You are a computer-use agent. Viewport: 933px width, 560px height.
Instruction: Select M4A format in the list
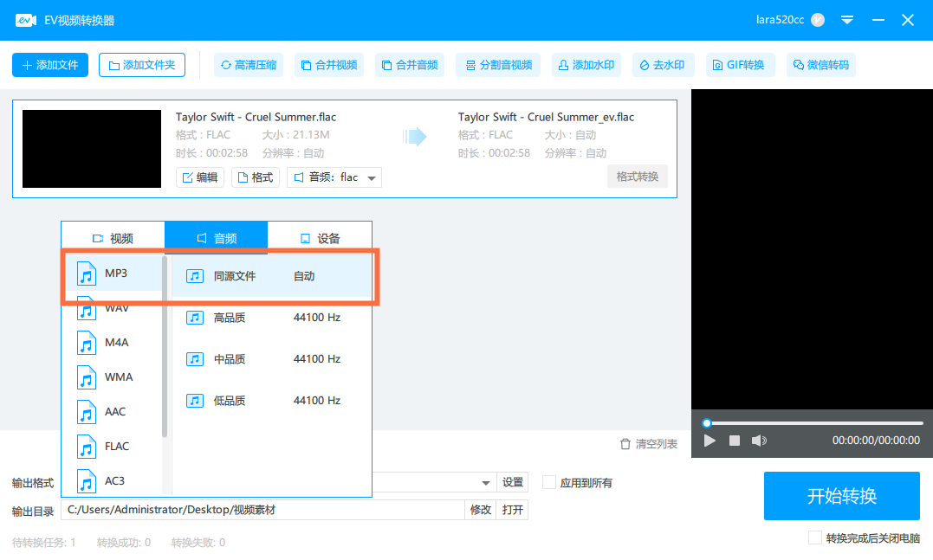tap(113, 343)
